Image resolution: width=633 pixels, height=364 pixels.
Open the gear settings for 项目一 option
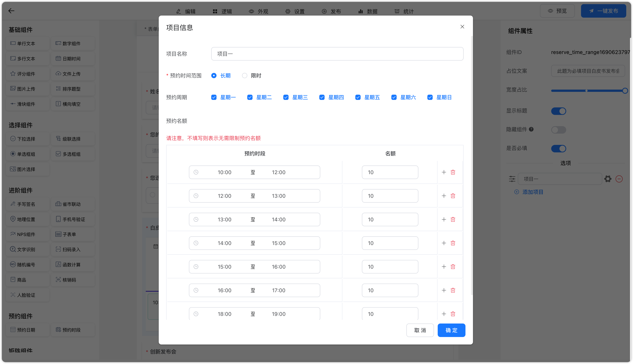tap(608, 179)
